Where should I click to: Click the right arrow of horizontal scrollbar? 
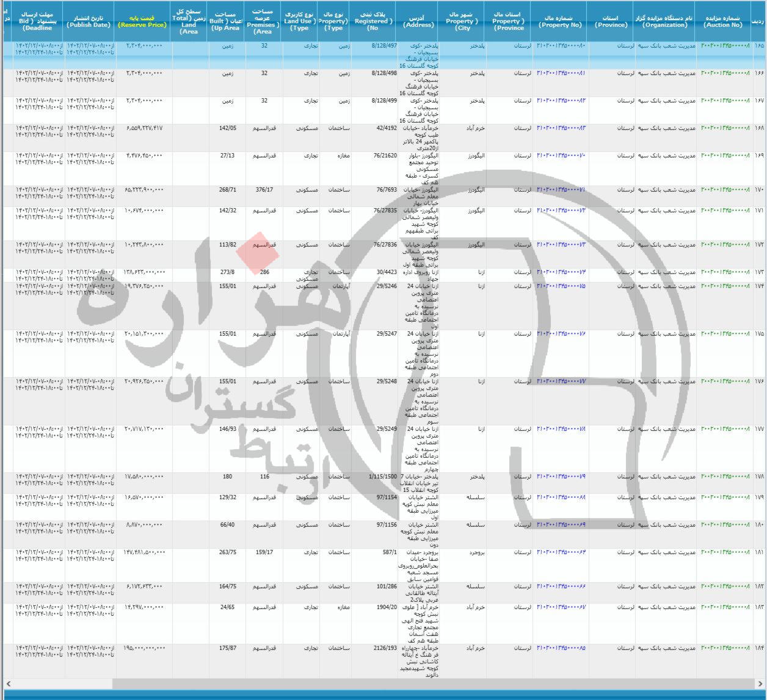pyautogui.click(x=761, y=684)
